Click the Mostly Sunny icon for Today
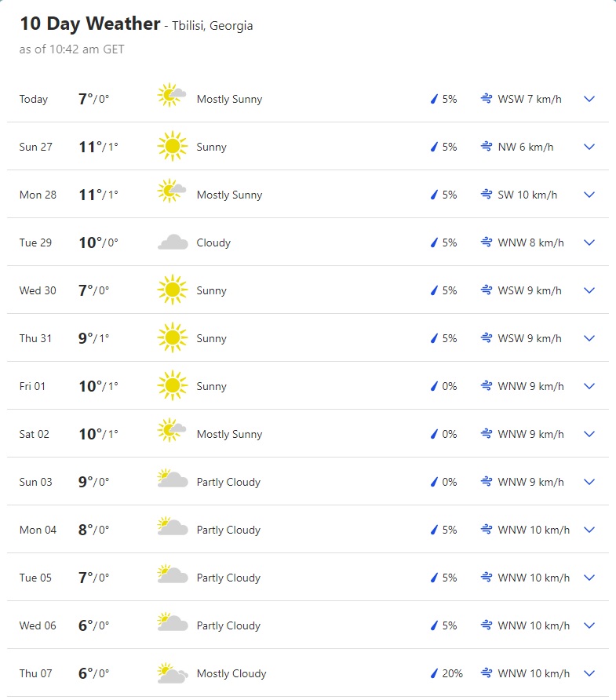This screenshot has width=616, height=700. (172, 97)
